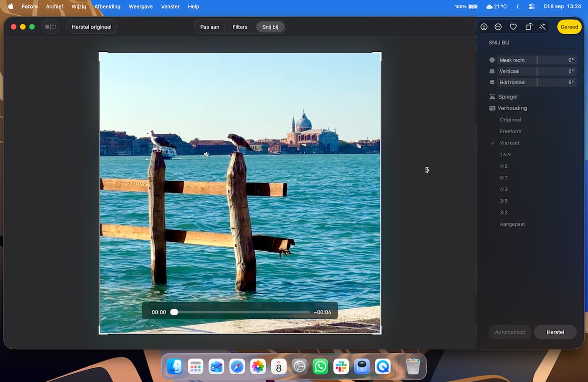Open the more options ellipsis icon
The image size is (588, 382).
498,27
